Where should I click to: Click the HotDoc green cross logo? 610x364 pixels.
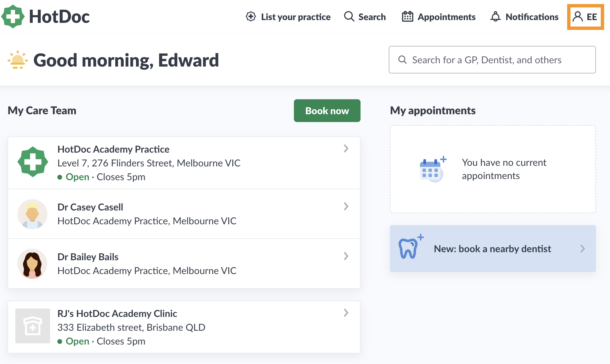[13, 16]
